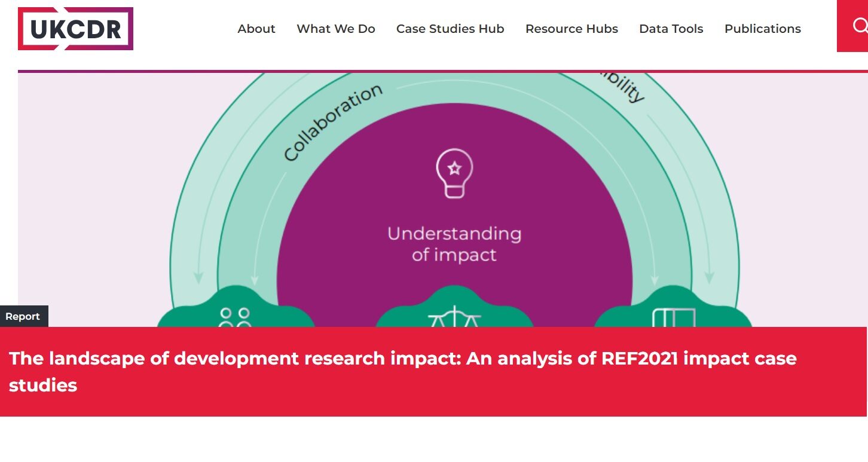The image size is (868, 462).
Task: Click the UKCDR logo
Action: tap(75, 29)
